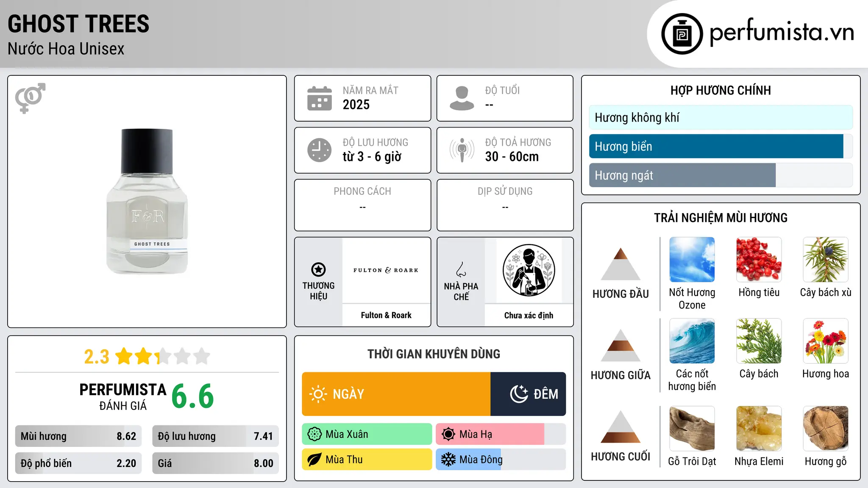Click the Độ phổ biến 2.20 score bar
Viewport: 868px width, 488px height.
78,463
